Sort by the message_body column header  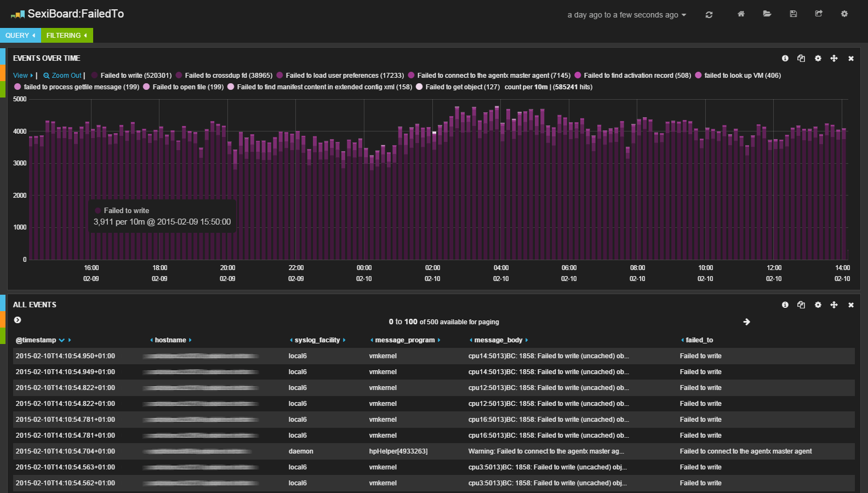tap(498, 340)
